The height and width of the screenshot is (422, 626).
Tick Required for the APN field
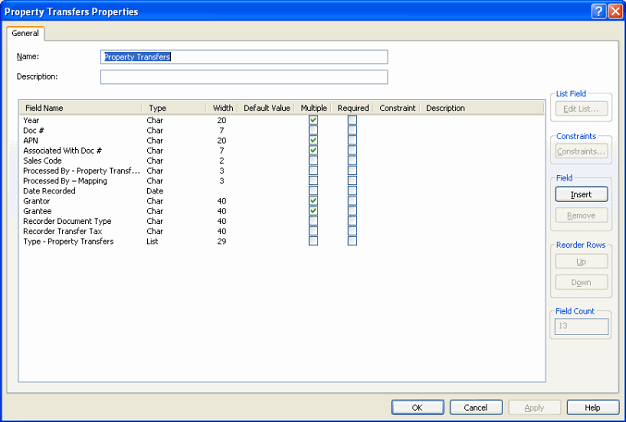(352, 140)
